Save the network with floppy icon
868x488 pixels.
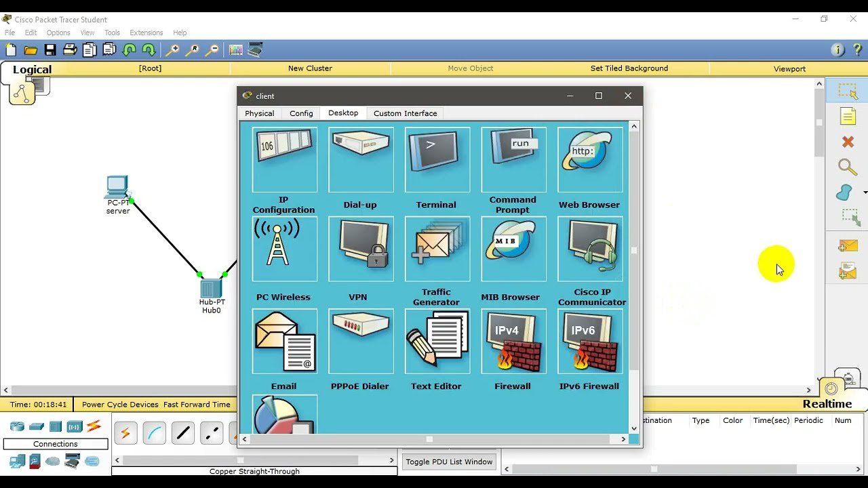pyautogui.click(x=50, y=49)
